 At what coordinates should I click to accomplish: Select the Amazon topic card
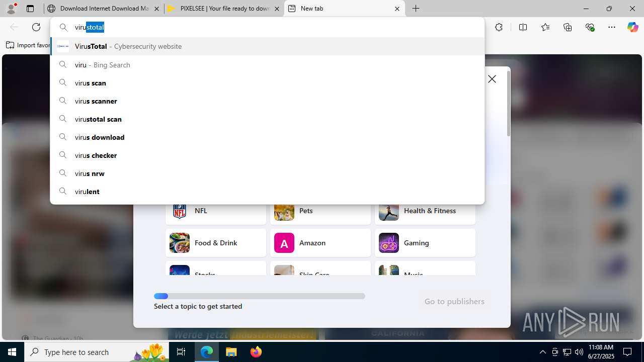320,243
